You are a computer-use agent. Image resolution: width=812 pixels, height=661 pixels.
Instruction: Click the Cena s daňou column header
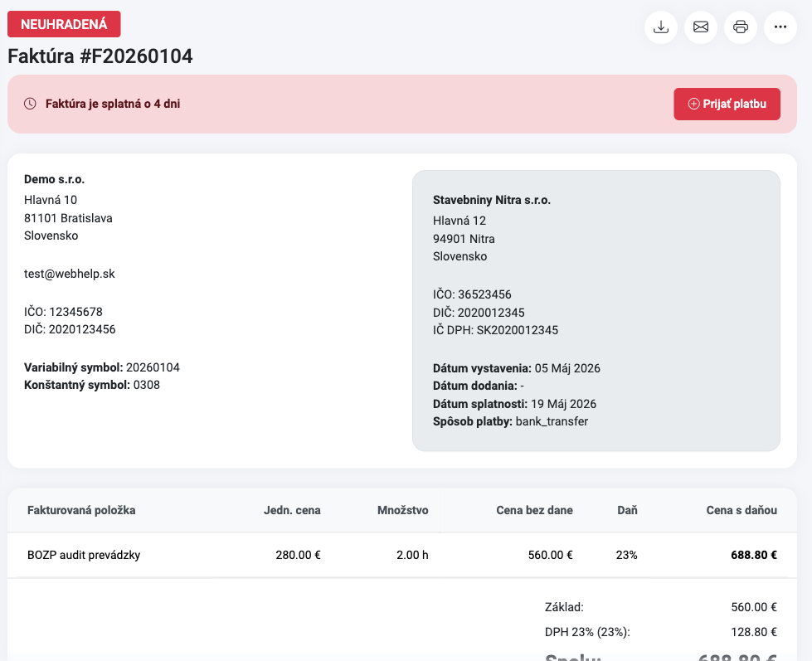click(x=741, y=510)
